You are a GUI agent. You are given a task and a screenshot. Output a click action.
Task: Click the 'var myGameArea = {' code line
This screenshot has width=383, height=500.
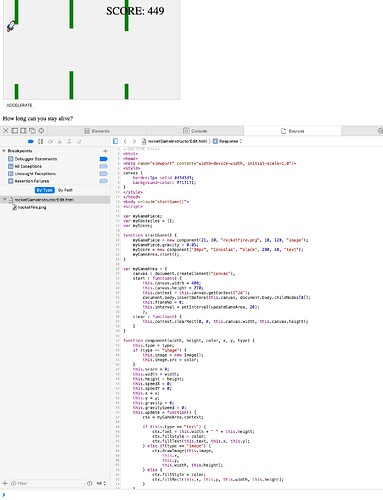click(x=145, y=269)
